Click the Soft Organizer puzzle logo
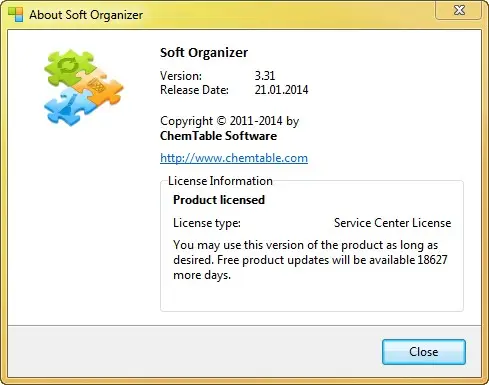The image size is (489, 385). [84, 88]
